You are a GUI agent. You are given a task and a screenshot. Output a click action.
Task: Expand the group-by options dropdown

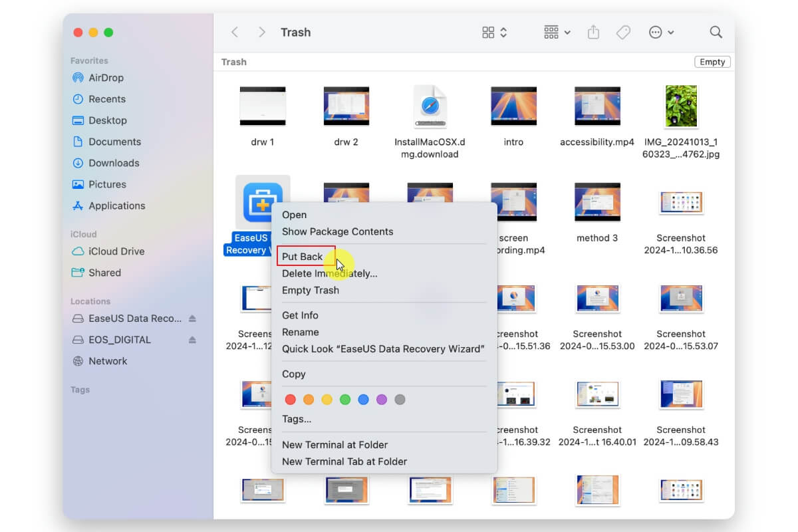557,32
